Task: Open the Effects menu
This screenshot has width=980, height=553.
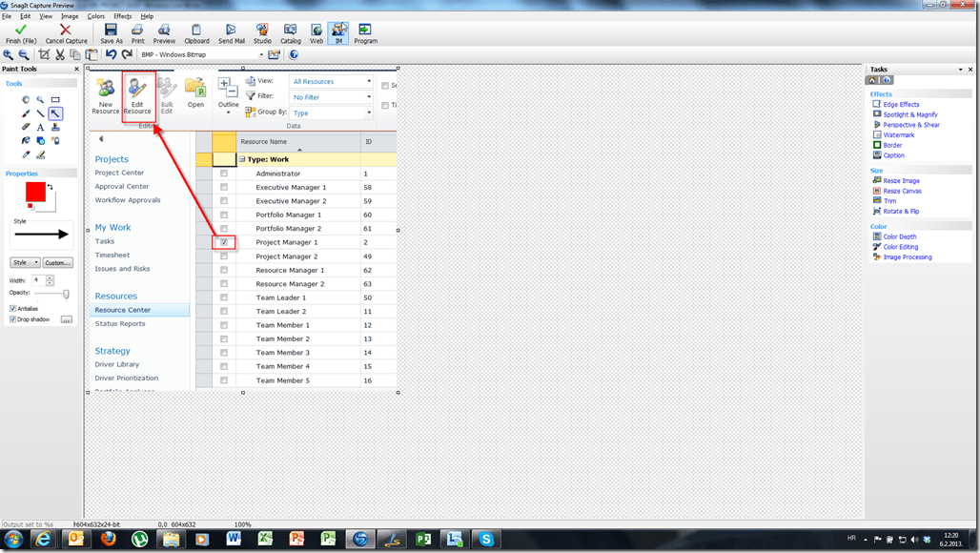Action: [x=123, y=16]
